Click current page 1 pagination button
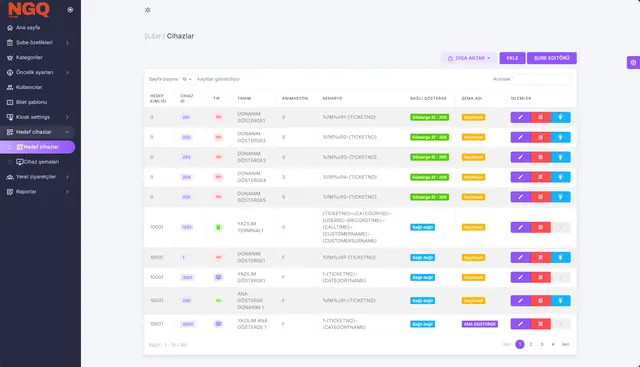Image resolution: width=640 pixels, height=367 pixels. coord(520,345)
